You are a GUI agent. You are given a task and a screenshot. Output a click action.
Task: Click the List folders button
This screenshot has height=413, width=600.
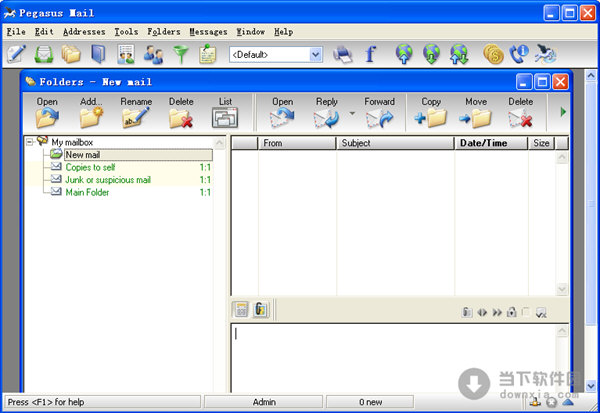click(225, 112)
